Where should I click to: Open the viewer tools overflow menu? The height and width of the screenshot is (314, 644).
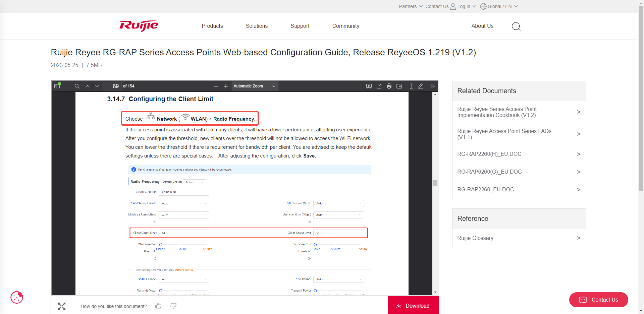tap(433, 86)
